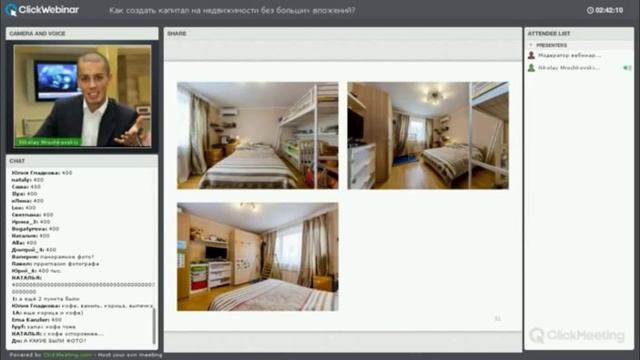Viewport: 640px width, 360px height.
Task: Click the presenter webcam video
Action: [82, 96]
